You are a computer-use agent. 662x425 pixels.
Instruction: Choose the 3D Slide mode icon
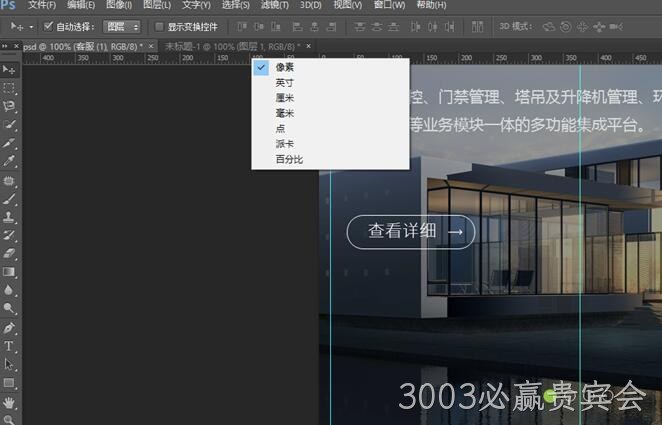click(599, 27)
